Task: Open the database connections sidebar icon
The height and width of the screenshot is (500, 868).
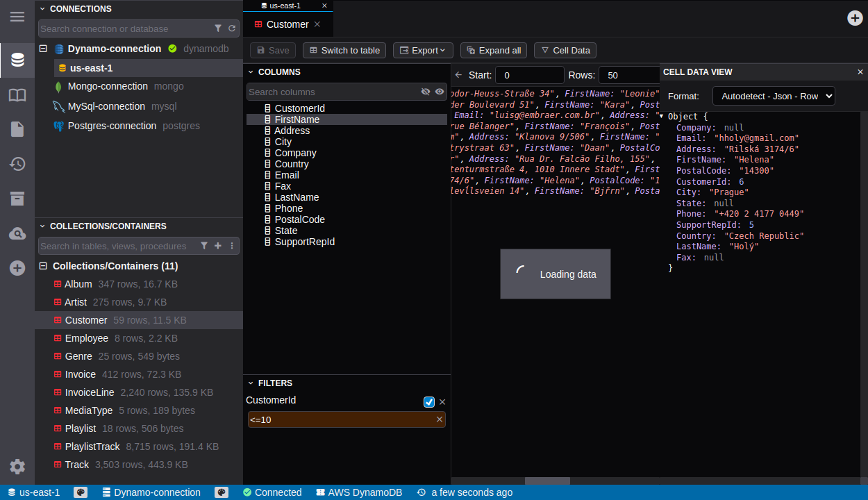Action: [17, 60]
